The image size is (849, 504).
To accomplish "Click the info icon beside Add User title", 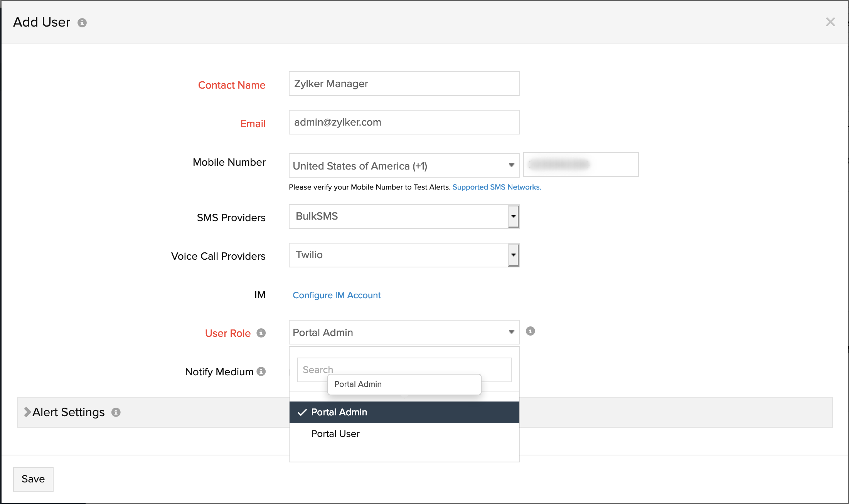I will click(82, 23).
